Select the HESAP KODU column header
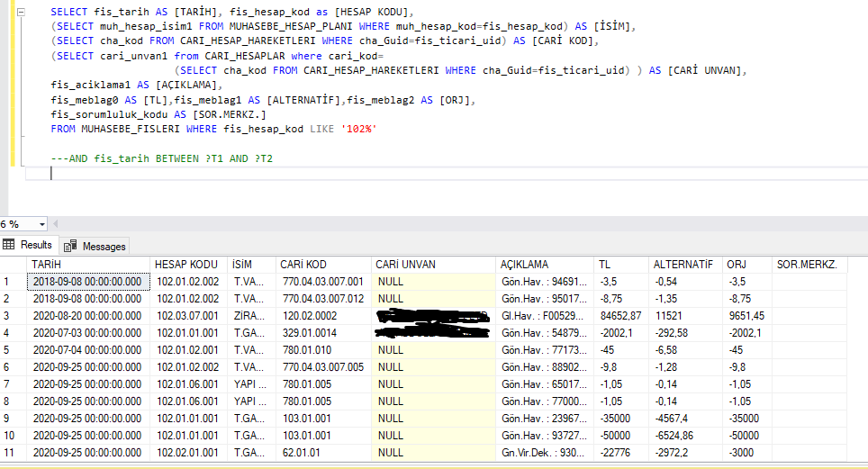This screenshot has width=868, height=469. click(x=188, y=265)
